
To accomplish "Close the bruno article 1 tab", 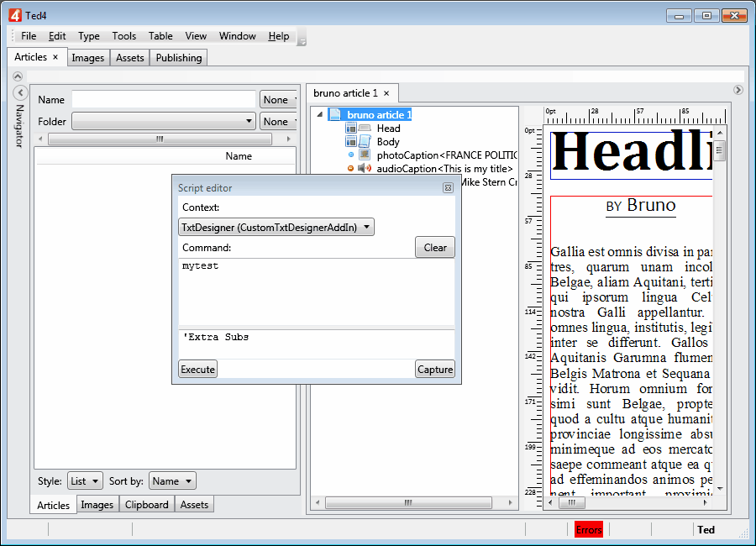I will (386, 93).
